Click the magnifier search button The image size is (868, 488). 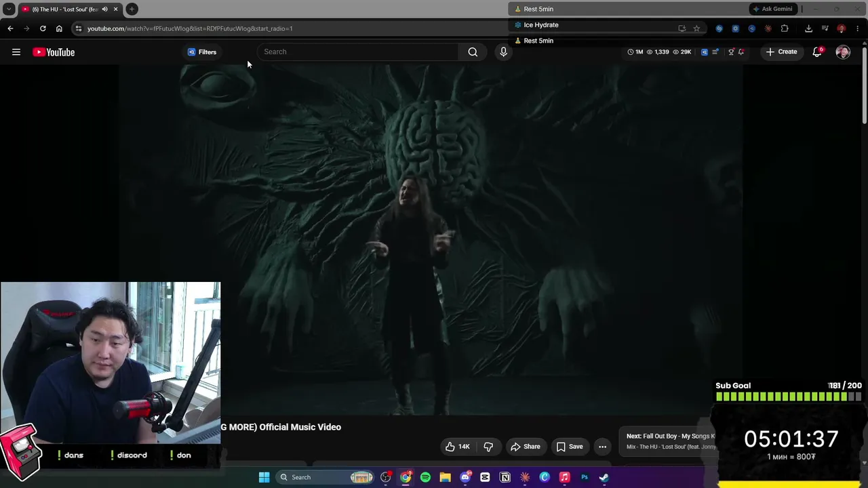point(473,52)
